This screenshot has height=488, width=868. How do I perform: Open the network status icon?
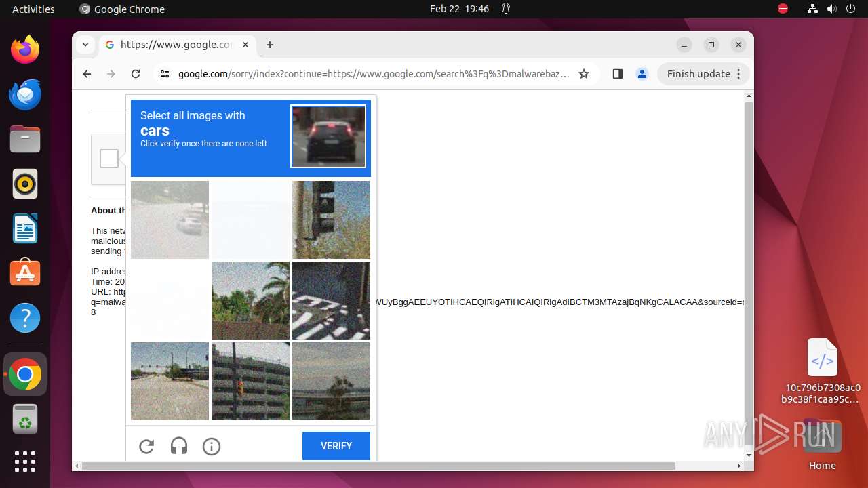click(812, 9)
